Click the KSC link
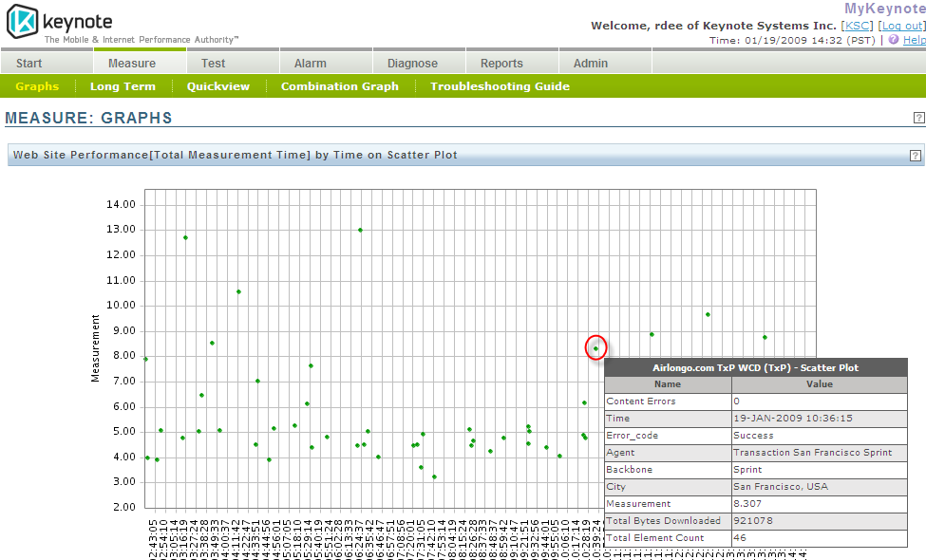 point(857,26)
